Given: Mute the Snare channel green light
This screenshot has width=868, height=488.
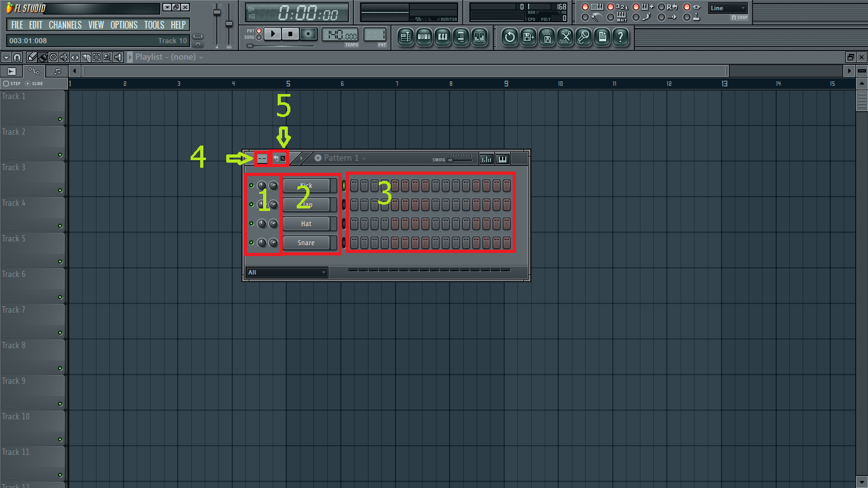Looking at the screenshot, I should pos(251,243).
